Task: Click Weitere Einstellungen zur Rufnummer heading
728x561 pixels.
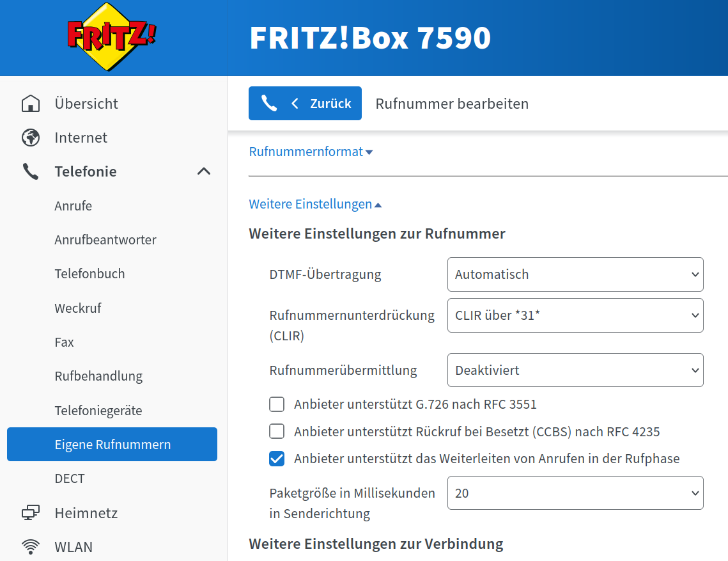Action: click(x=377, y=233)
